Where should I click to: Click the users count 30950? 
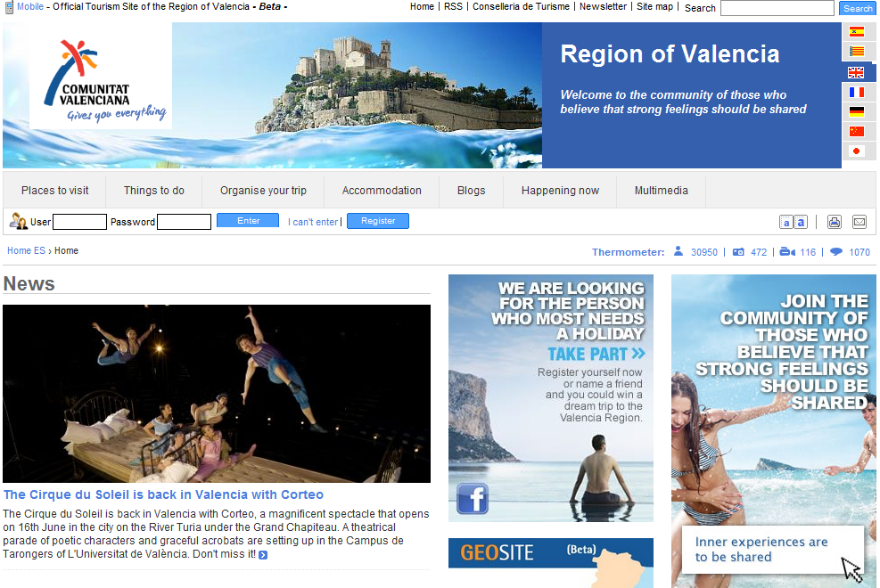pyautogui.click(x=703, y=252)
